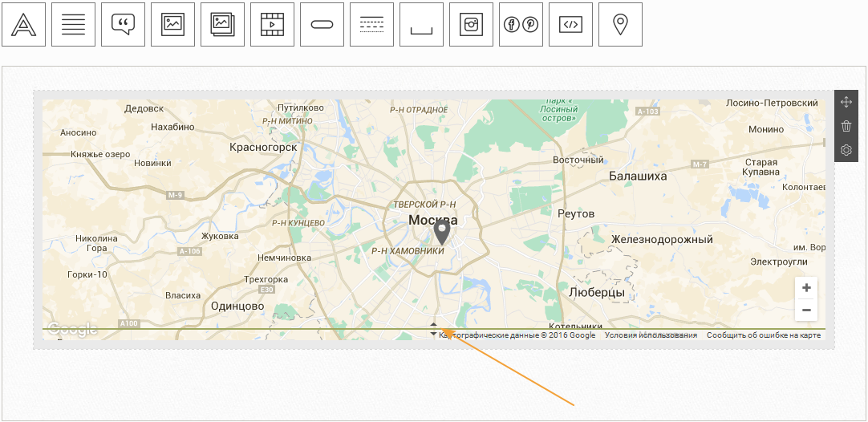Click Одинцово label on the map

click(237, 306)
